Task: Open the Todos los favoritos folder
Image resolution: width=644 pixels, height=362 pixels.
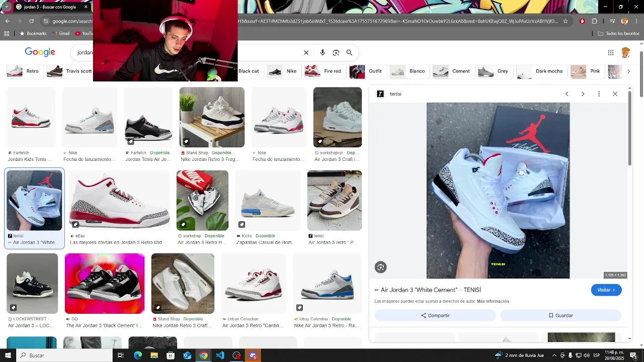Action: tap(618, 34)
